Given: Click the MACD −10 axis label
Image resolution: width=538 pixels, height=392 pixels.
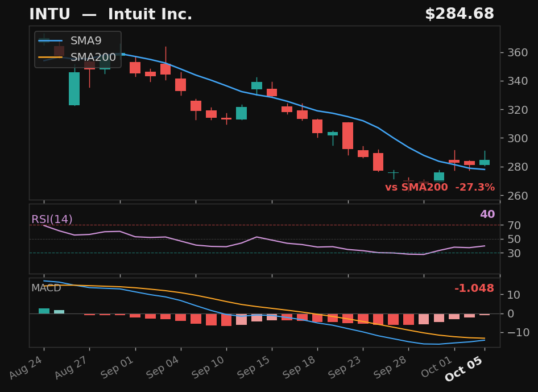Looking at the screenshot, I should (x=518, y=332).
